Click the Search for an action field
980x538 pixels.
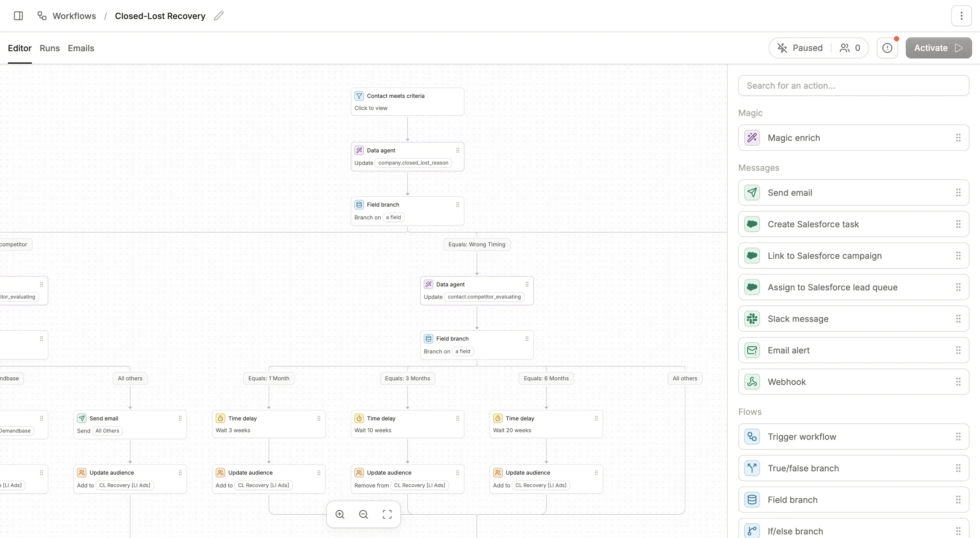pos(853,86)
